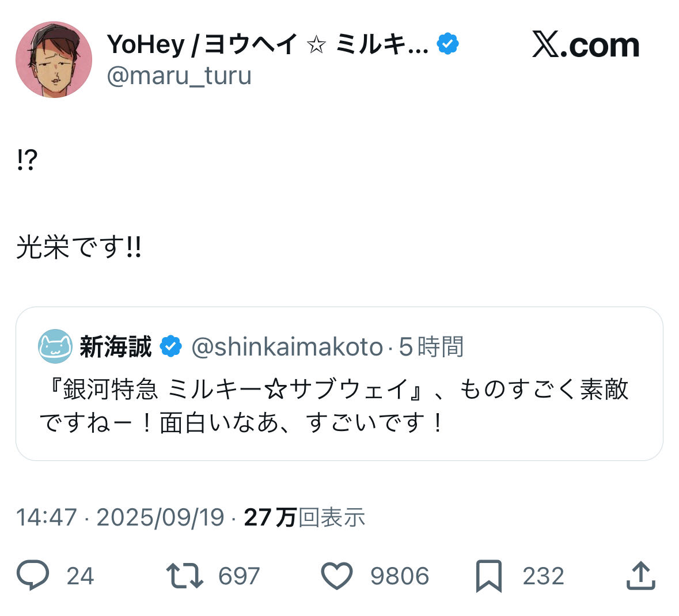Click YoHey's blue verified badge

point(447,44)
